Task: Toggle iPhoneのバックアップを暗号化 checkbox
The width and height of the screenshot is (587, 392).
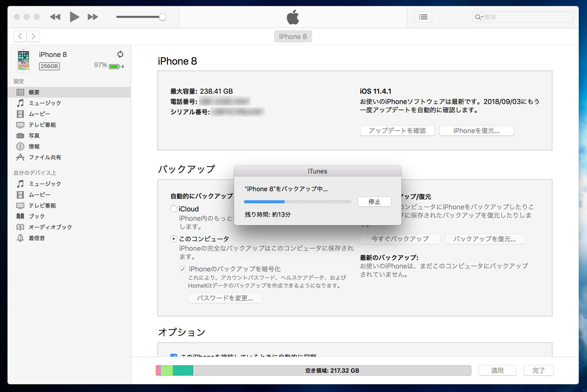Action: [182, 269]
